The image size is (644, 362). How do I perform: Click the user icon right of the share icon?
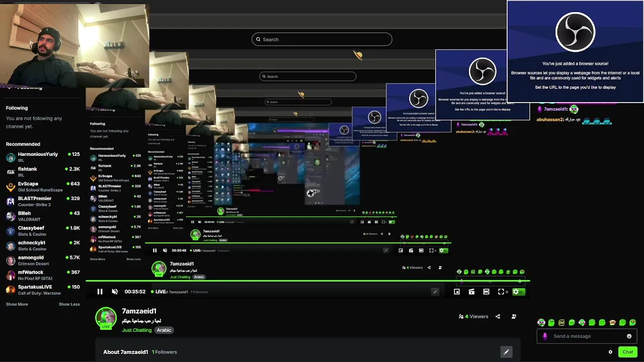pos(514,317)
